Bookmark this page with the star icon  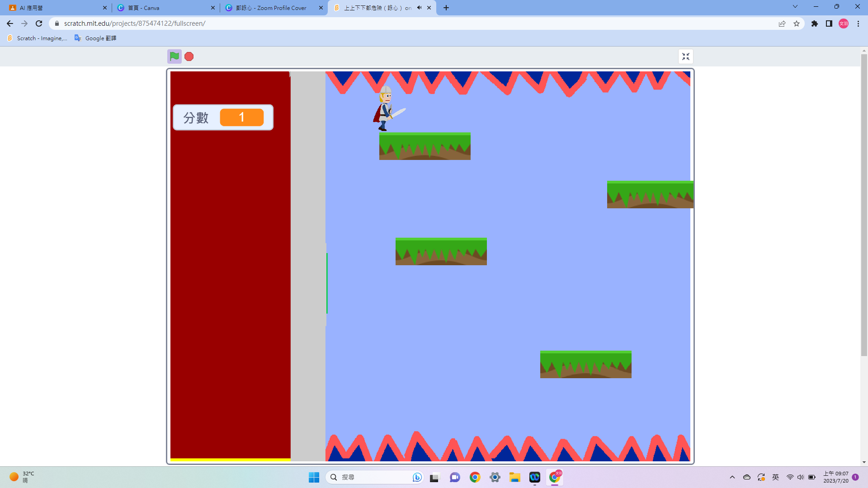click(x=797, y=23)
